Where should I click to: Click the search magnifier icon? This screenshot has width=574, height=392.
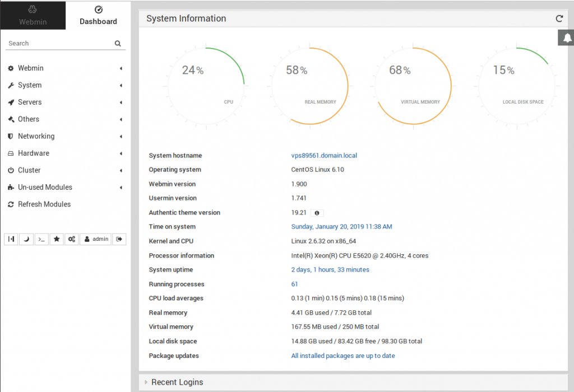click(117, 43)
